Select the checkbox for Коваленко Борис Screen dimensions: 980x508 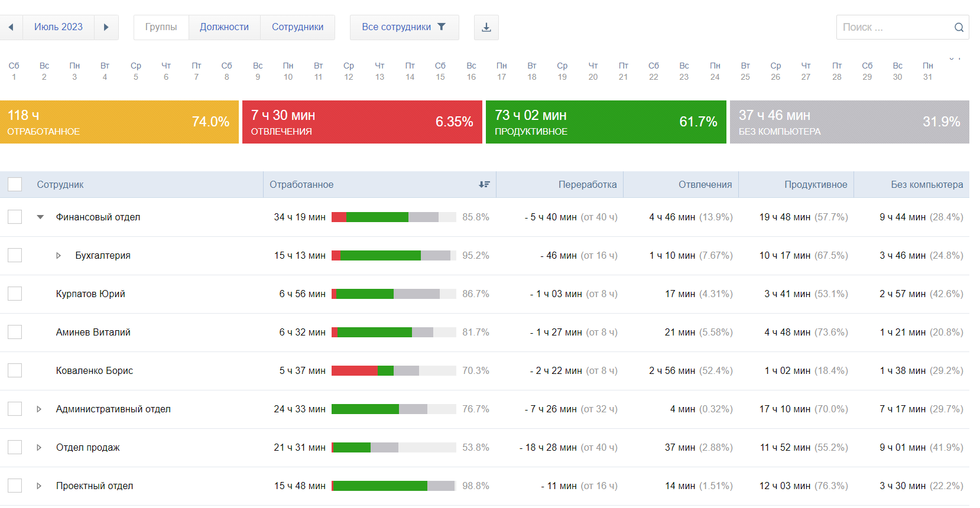tap(15, 370)
